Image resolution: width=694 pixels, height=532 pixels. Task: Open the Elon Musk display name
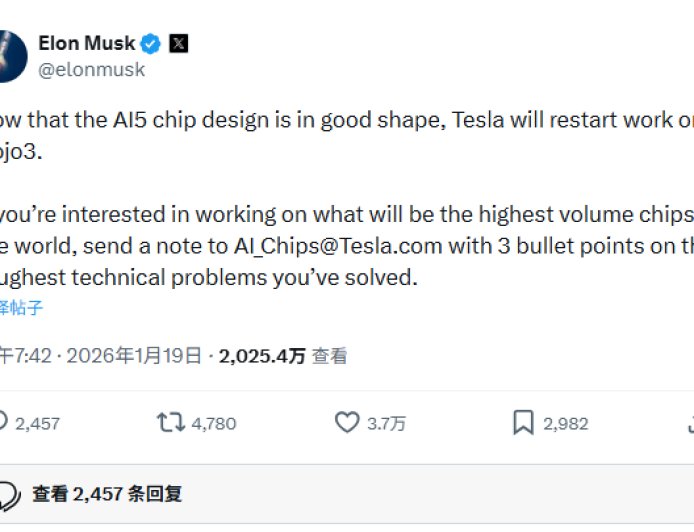click(86, 43)
